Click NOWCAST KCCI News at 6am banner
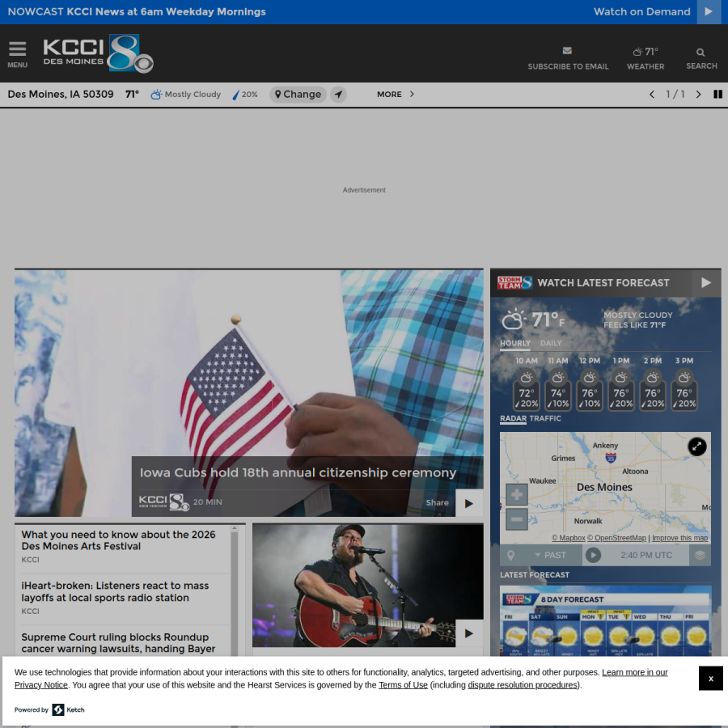 coord(137,11)
